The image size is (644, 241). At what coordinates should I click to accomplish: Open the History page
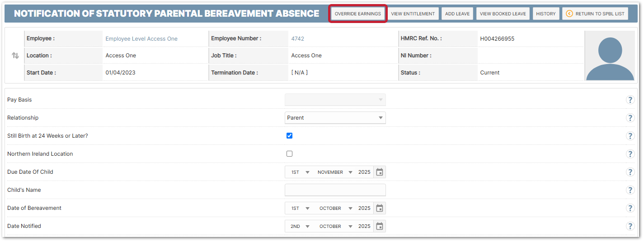(x=545, y=14)
